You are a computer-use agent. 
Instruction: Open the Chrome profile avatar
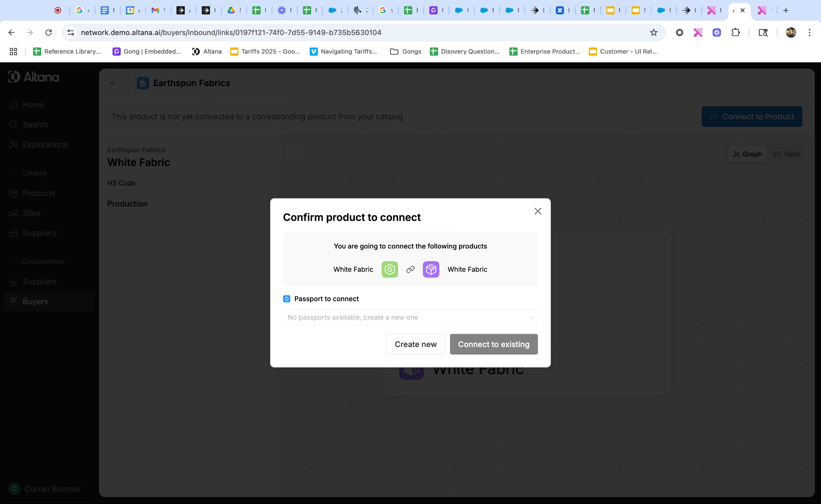point(791,33)
